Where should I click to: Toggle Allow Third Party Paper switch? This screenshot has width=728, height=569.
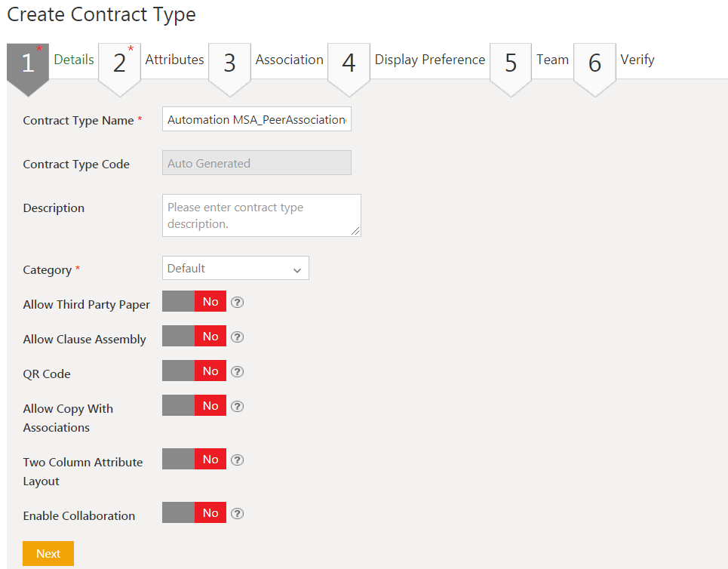[x=194, y=303]
